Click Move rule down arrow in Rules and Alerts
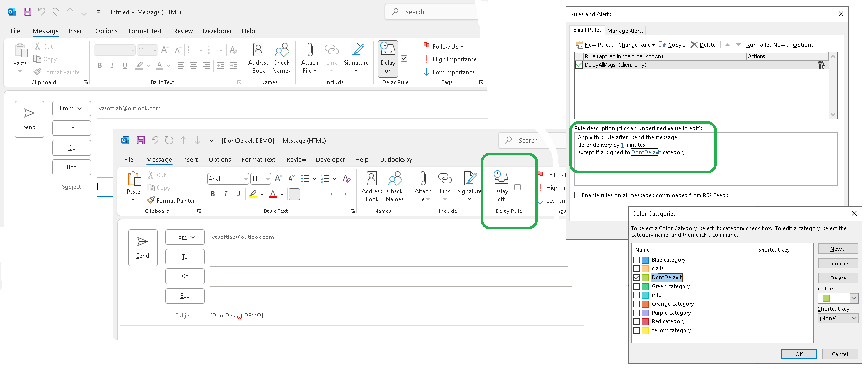The image size is (868, 369). click(x=738, y=45)
